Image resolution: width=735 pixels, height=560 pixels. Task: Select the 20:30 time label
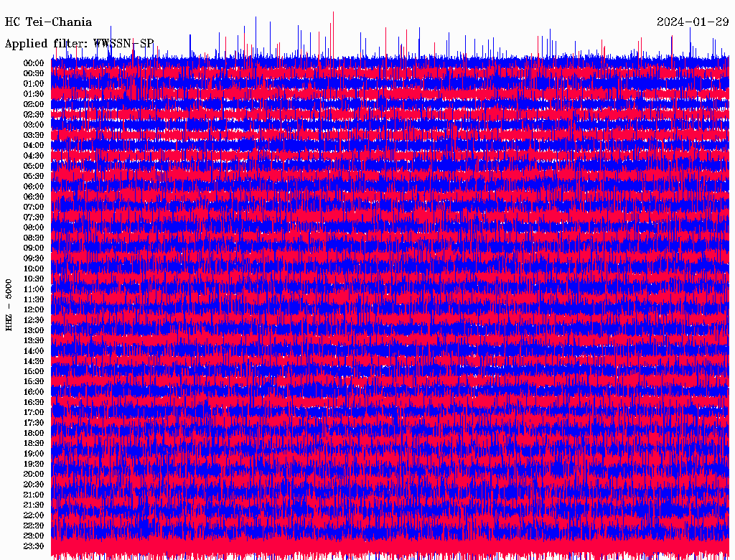(x=34, y=485)
